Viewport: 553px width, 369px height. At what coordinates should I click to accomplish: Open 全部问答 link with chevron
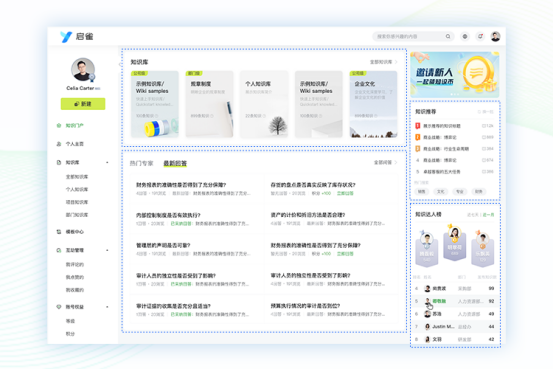385,162
